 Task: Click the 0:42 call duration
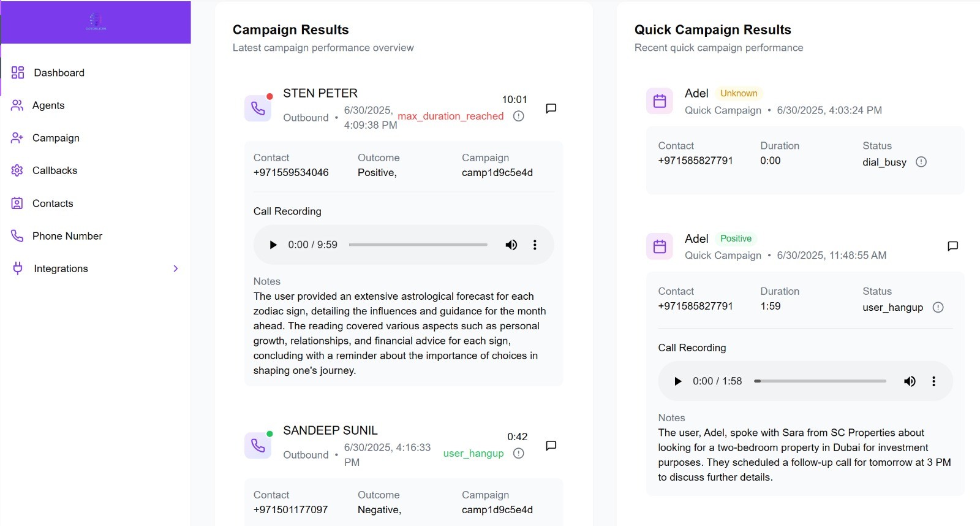pos(518,436)
